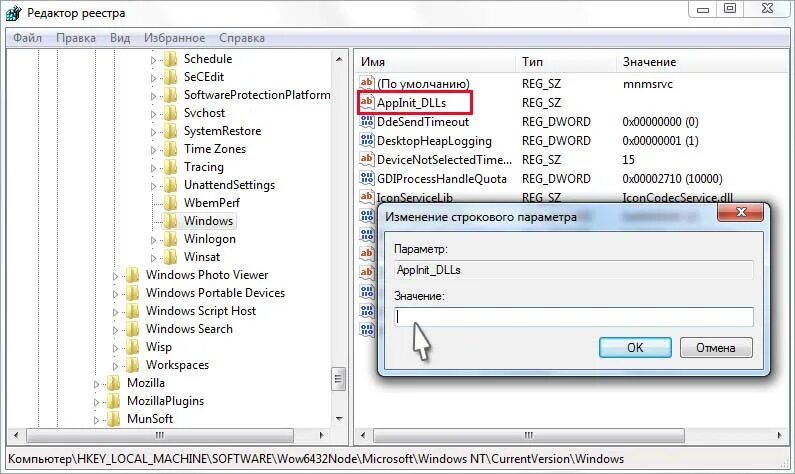The image size is (795, 474).
Task: Select the Winsat tree item label
Action: [x=202, y=257]
